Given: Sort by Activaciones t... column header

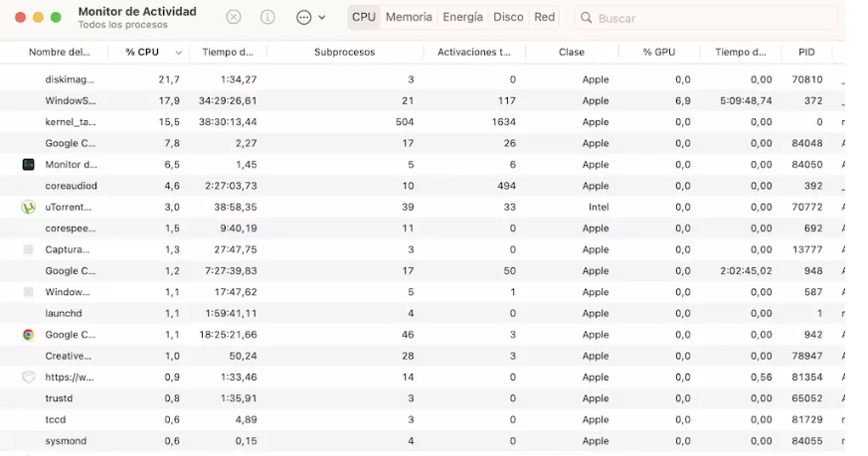Looking at the screenshot, I should [x=474, y=52].
